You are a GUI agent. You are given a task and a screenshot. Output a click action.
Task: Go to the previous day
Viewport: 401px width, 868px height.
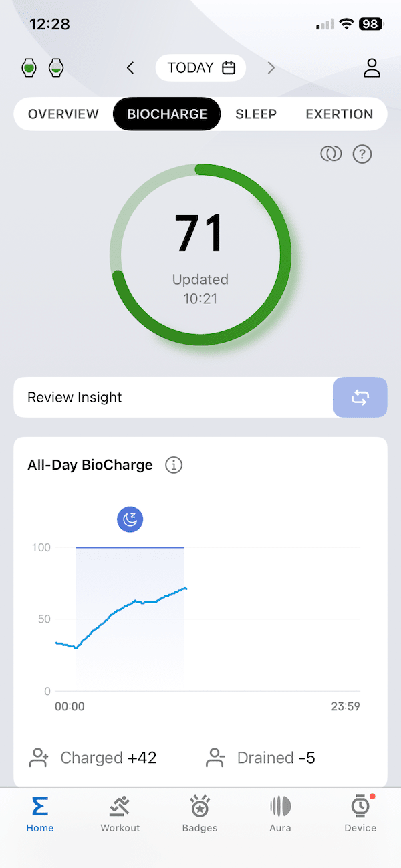click(131, 67)
